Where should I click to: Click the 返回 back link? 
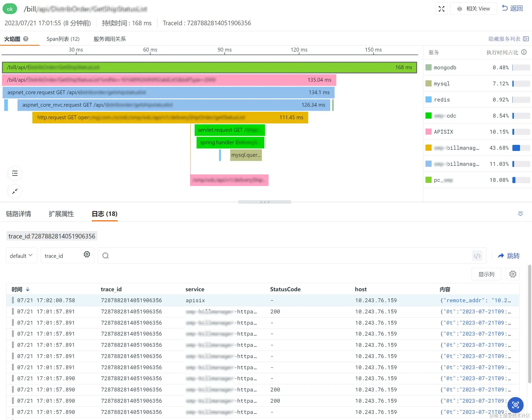point(512,8)
